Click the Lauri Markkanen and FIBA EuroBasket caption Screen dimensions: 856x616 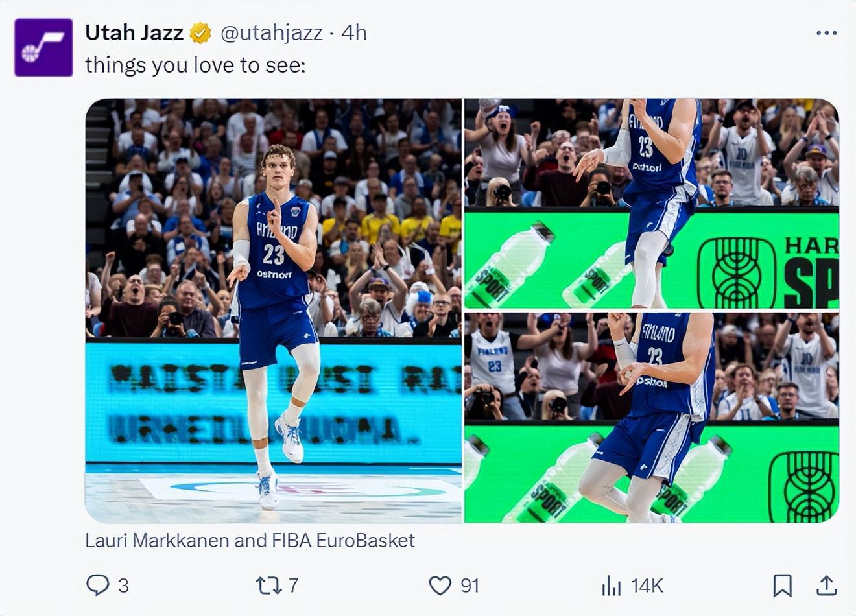pos(250,540)
